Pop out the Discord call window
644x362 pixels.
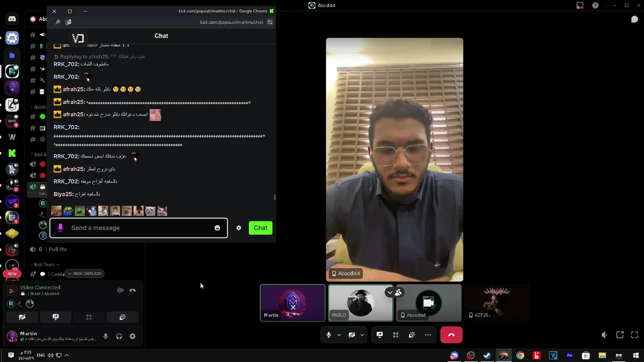620,335
